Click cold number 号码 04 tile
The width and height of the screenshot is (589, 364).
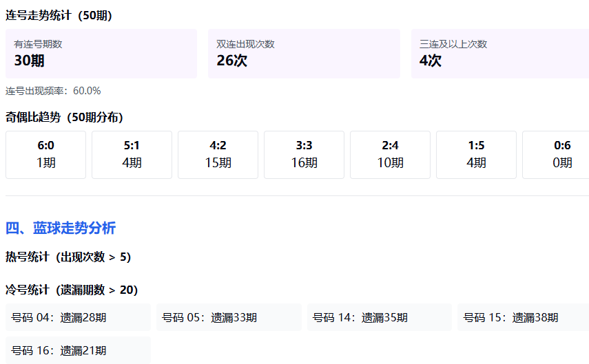[x=78, y=317]
